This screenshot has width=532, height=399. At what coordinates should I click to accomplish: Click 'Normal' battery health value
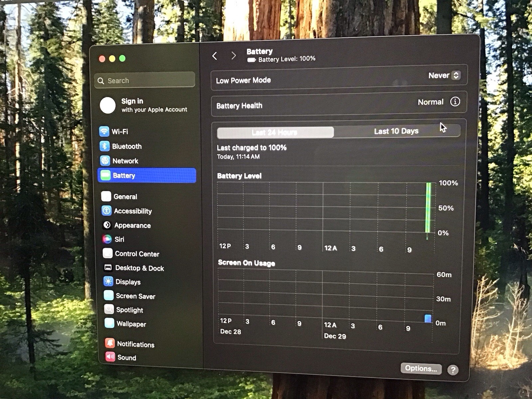click(x=431, y=102)
